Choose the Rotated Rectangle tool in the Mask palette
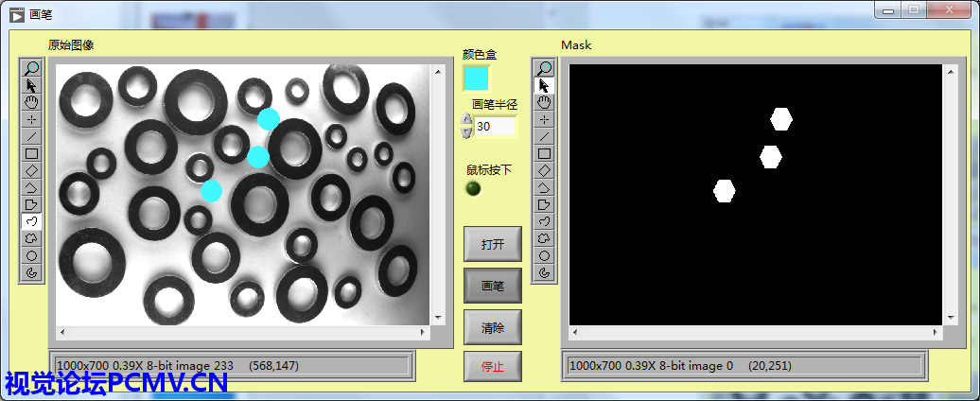 544,170
